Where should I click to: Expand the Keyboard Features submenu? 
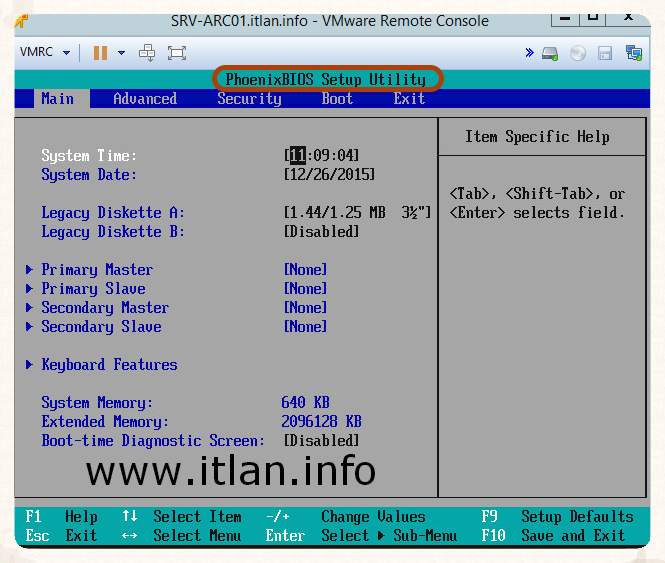[x=109, y=365]
